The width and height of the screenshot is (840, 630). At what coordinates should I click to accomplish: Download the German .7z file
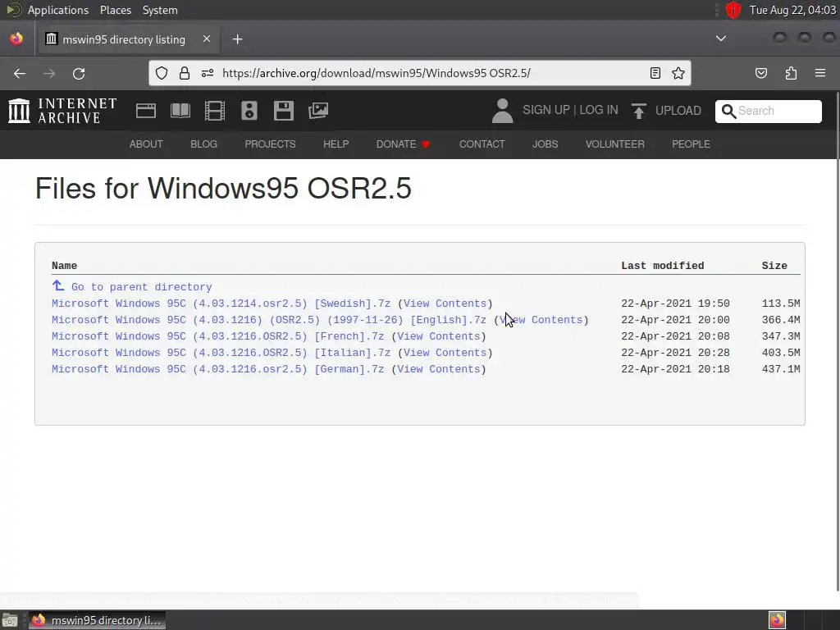click(x=217, y=369)
